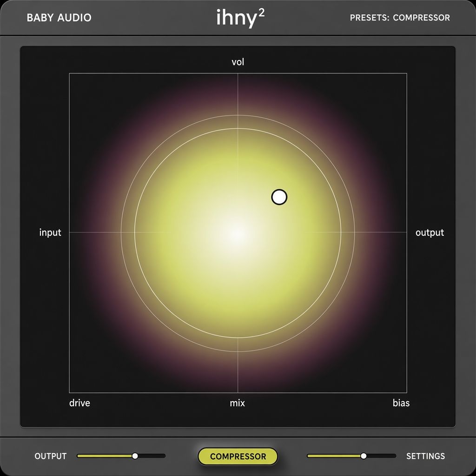
Task: Click the slider handle beside SETTINGS
Action: tap(364, 456)
